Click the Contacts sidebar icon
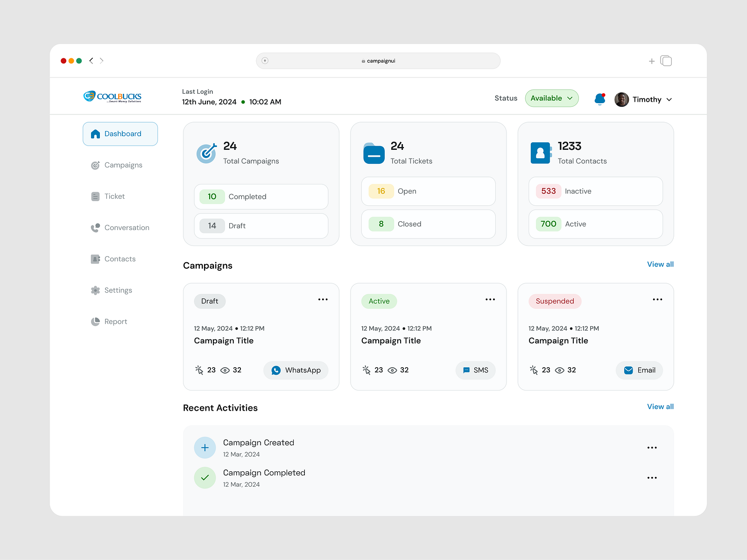The width and height of the screenshot is (747, 560). click(x=95, y=259)
